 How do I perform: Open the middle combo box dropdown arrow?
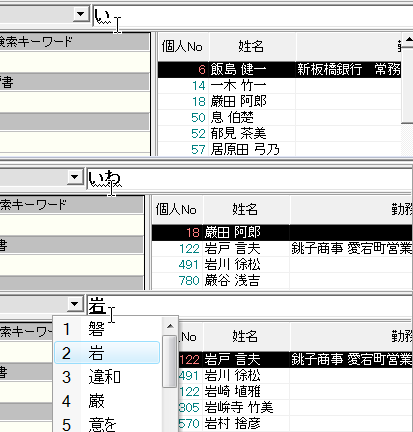75,177
